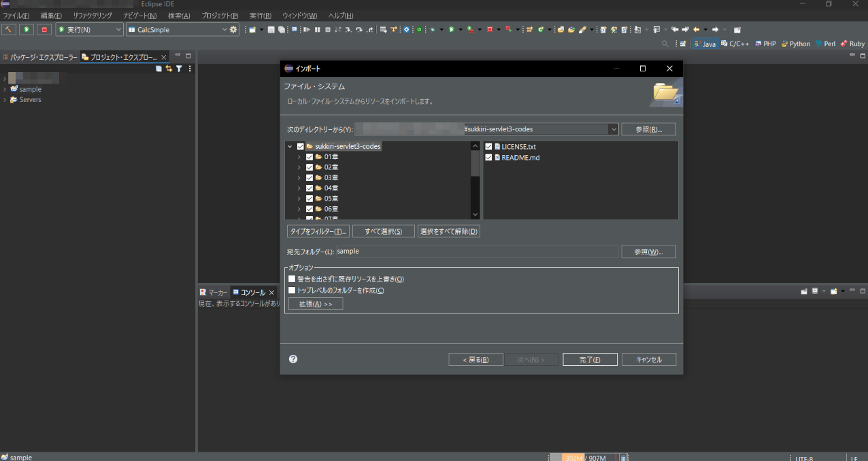Image resolution: width=868 pixels, height=461 pixels.
Task: Expand the sample project in Project Explorer
Action: pyautogui.click(x=5, y=89)
